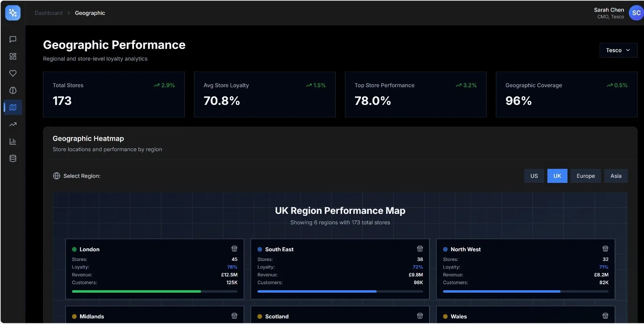Click the globe icon beside Select Region
This screenshot has width=644, height=324.
point(57,176)
